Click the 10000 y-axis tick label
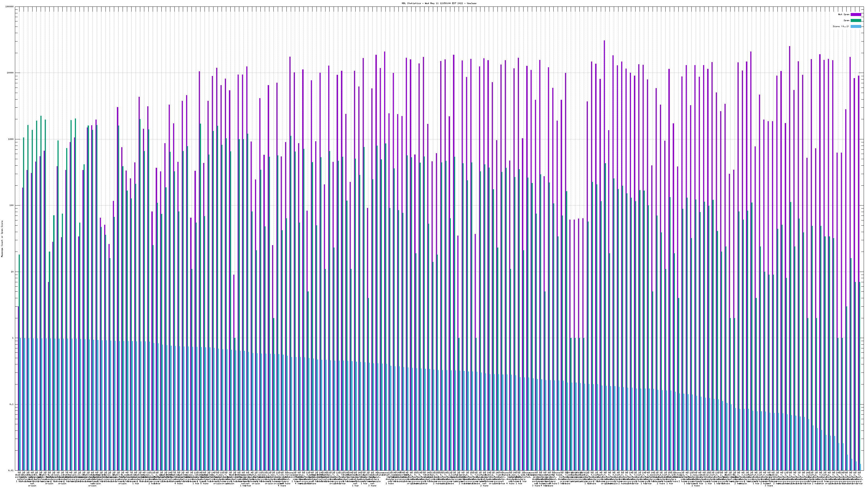Screen dimensions: 868x488 pos(11,73)
